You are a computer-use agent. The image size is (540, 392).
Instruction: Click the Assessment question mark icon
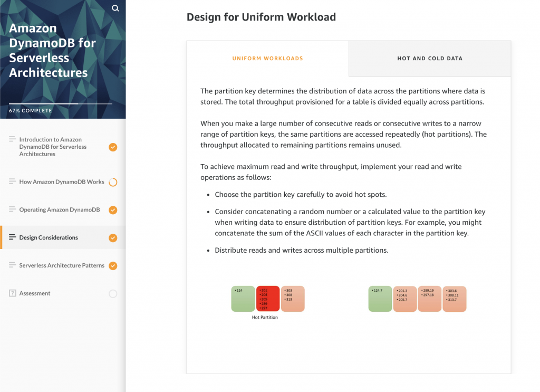pyautogui.click(x=13, y=293)
